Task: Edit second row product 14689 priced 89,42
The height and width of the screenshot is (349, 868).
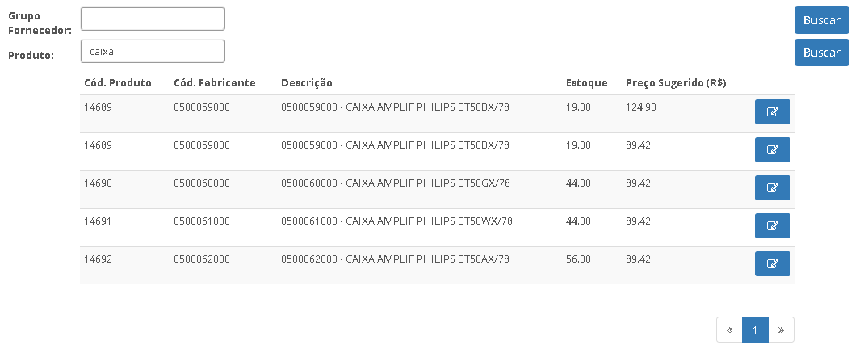Action: coord(772,149)
